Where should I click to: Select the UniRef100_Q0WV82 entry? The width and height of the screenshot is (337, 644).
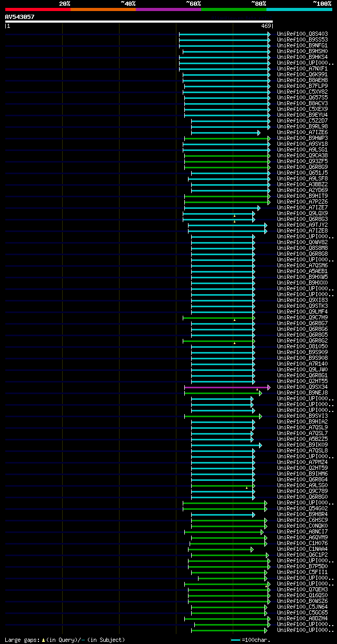302,242
